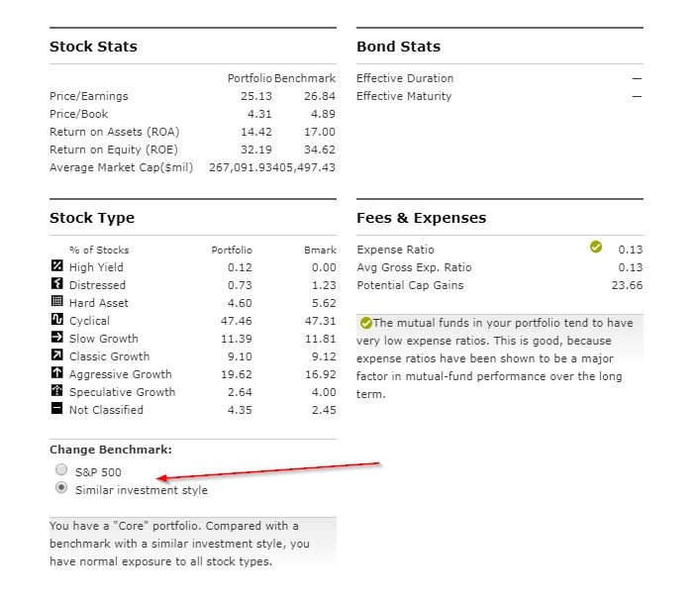Click the Benchmark column header in Stock Stats
Screen dimensions: 700x605
pos(304,78)
